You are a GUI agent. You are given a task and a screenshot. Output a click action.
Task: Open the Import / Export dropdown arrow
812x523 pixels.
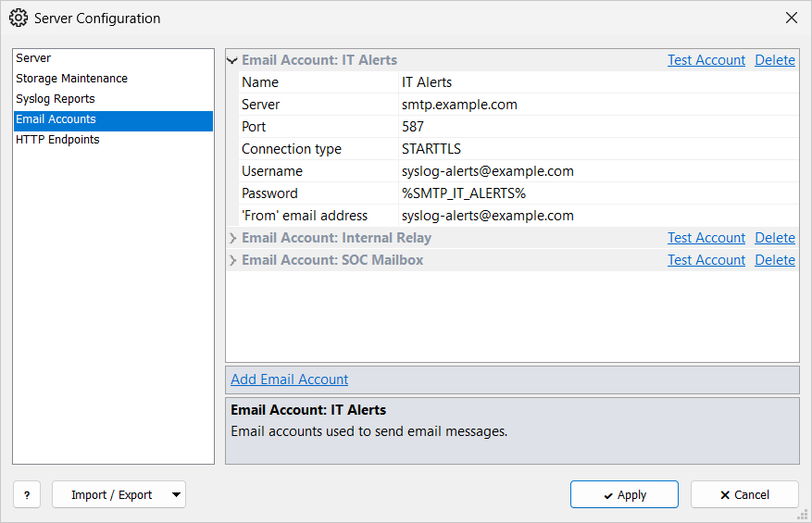[176, 494]
